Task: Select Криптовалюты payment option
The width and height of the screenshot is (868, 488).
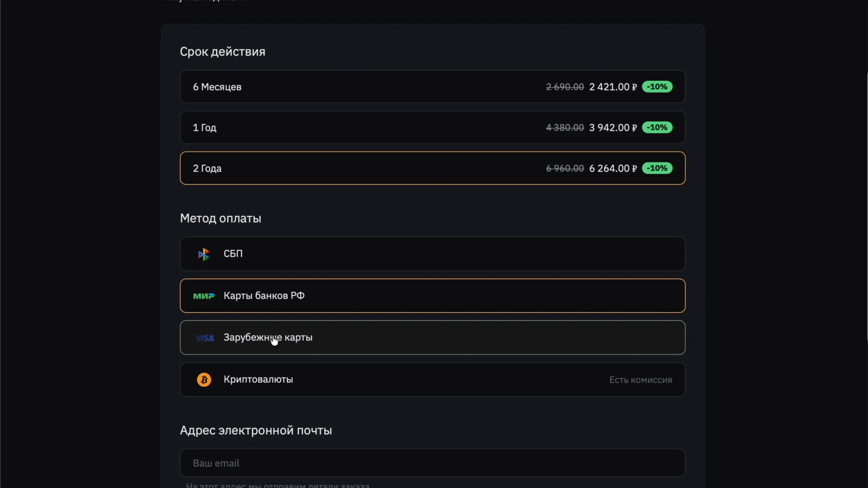Action: (433, 380)
